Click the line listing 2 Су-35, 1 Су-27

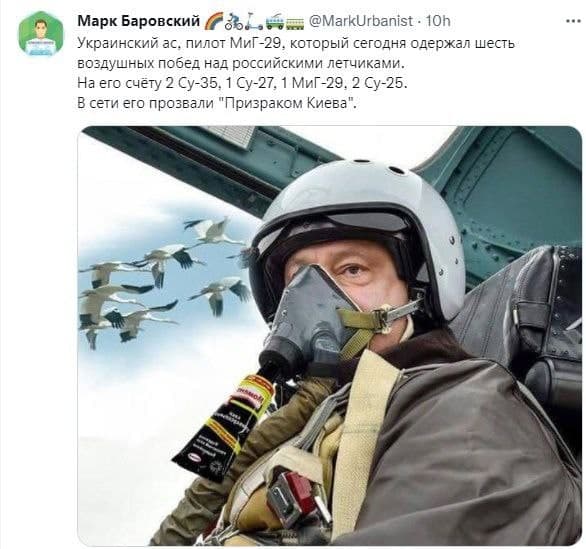[242, 83]
